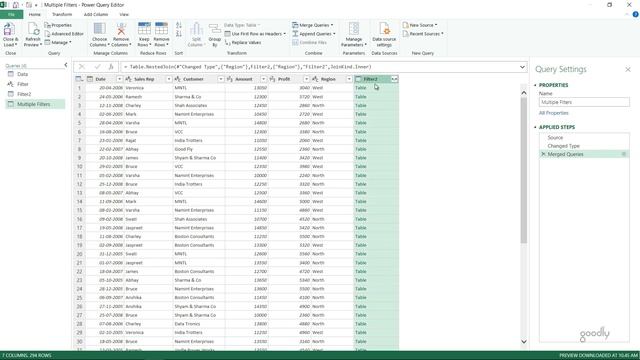Open the Date column filter dropdown
Image resolution: width=640 pixels, height=360 pixels.
tap(119, 79)
